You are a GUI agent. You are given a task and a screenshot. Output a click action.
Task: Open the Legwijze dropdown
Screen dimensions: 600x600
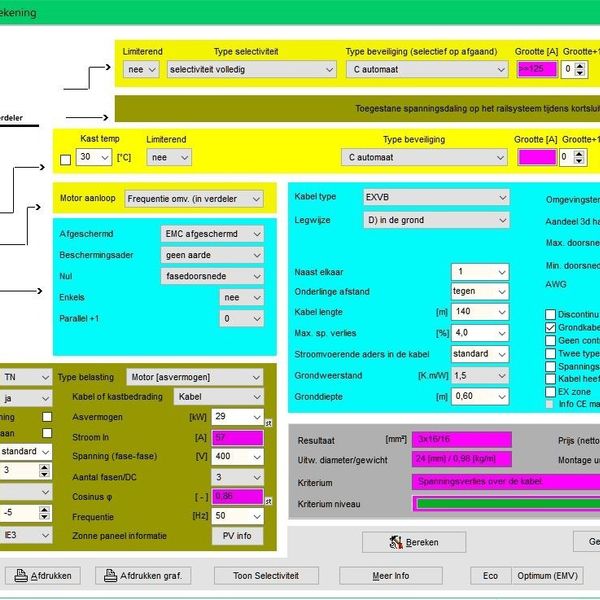click(x=437, y=222)
